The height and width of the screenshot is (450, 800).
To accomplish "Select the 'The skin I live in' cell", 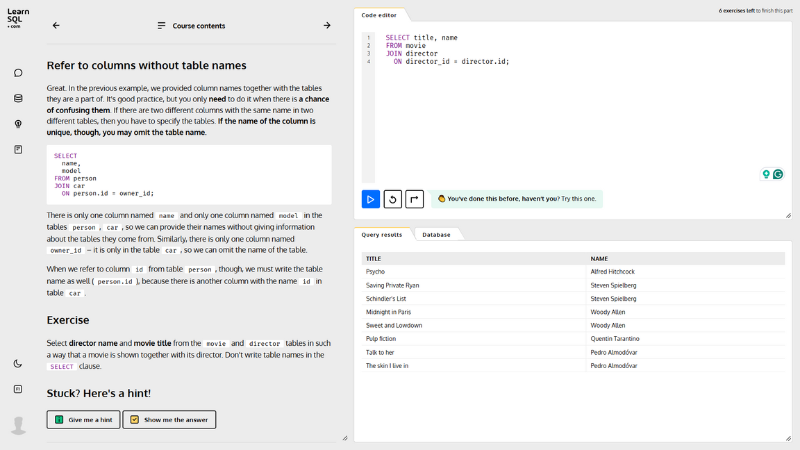I will tap(474, 365).
